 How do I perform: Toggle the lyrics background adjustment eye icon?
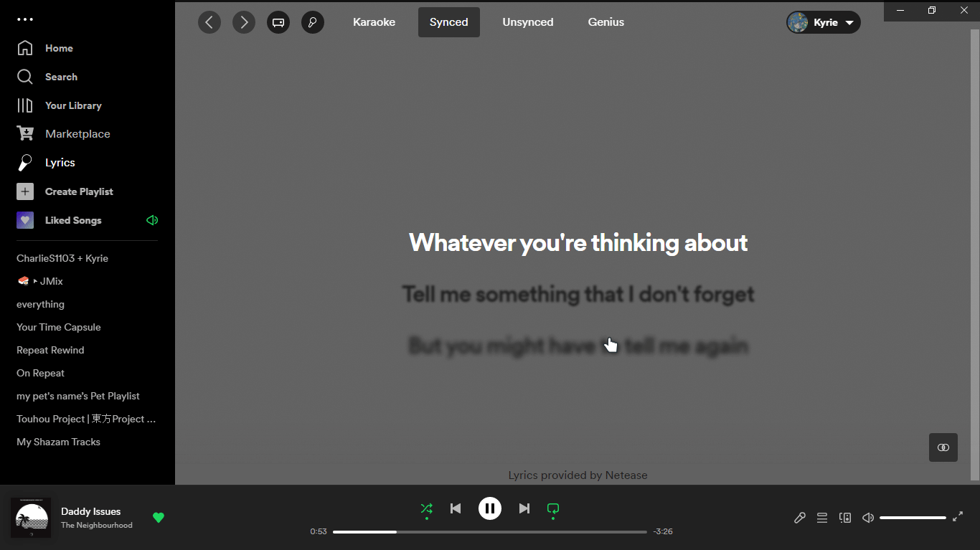click(943, 447)
